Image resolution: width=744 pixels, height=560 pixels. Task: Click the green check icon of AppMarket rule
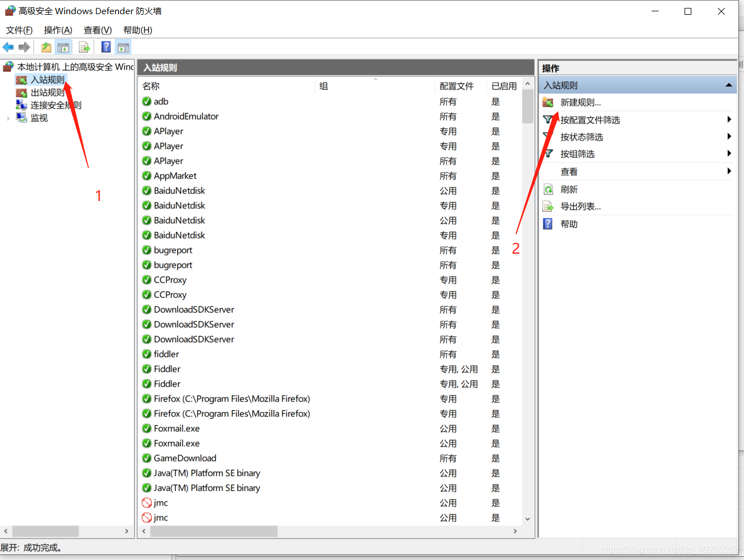point(147,176)
